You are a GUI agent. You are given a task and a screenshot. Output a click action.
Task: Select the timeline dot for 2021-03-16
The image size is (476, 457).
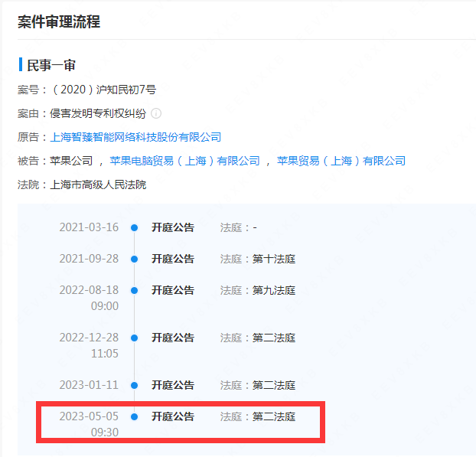tap(134, 227)
